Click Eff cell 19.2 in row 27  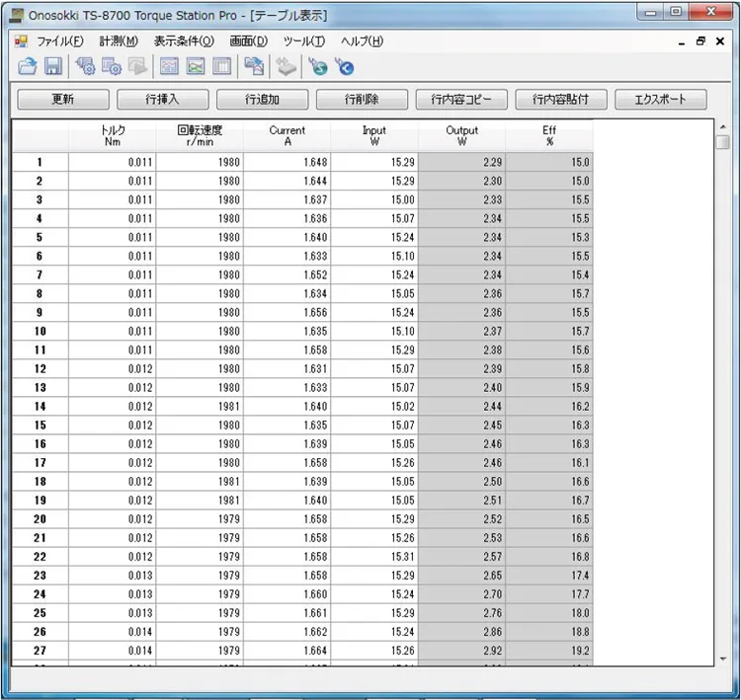tap(549, 651)
